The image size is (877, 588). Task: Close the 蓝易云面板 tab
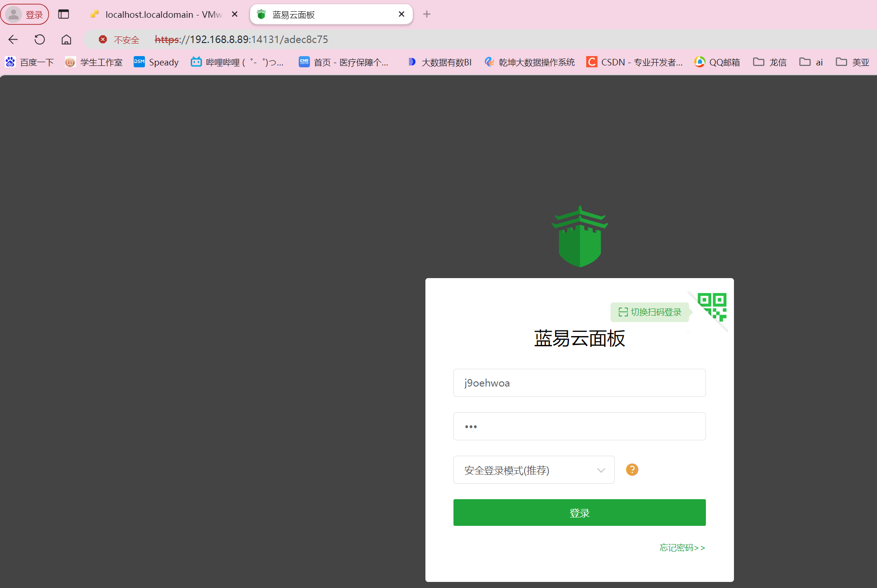402,14
